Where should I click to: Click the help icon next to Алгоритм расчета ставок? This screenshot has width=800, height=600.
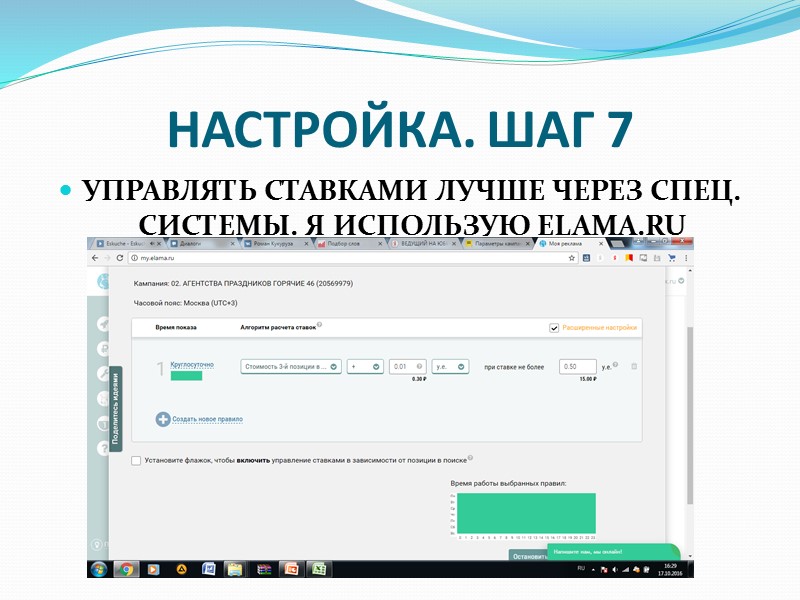click(319, 324)
